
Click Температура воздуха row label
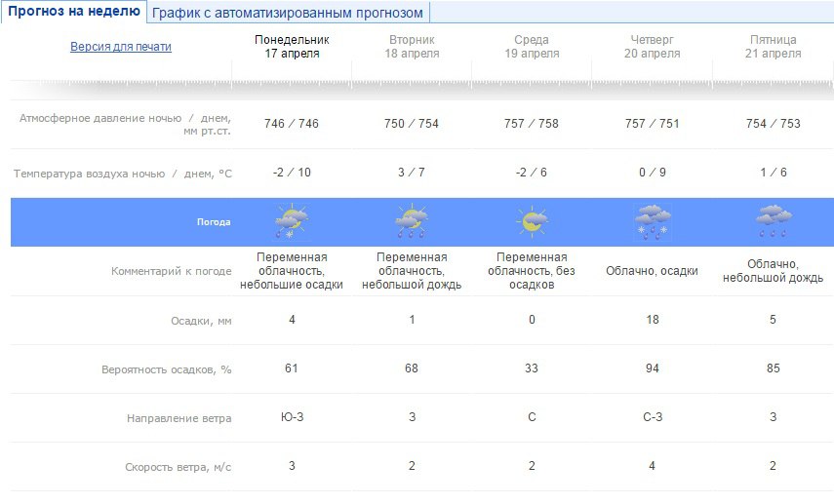tap(123, 174)
